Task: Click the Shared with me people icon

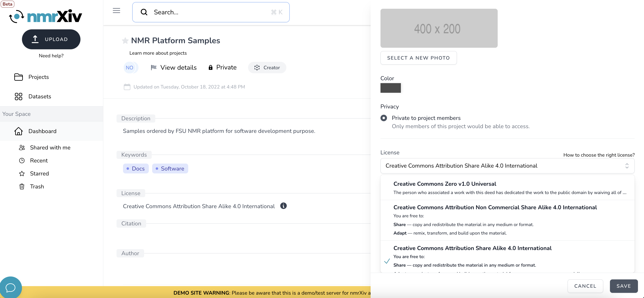Action: click(x=22, y=147)
